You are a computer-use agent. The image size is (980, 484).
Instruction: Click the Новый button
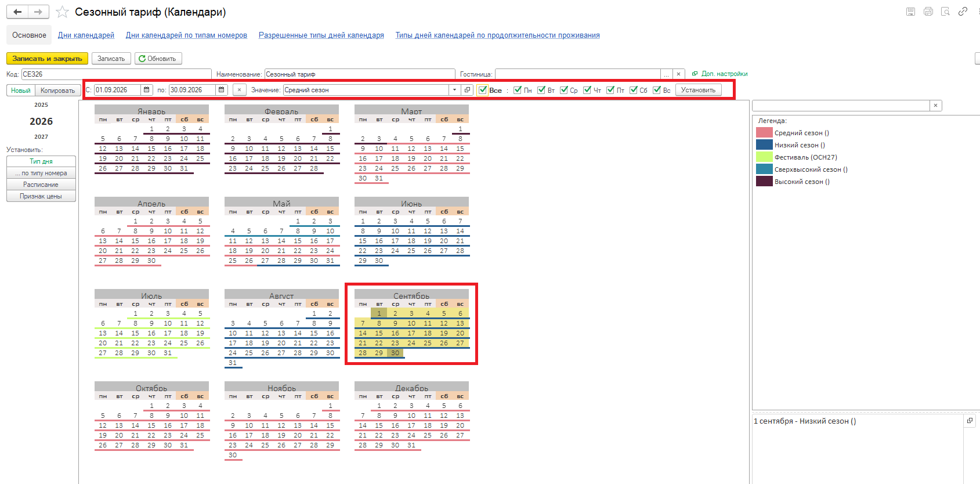click(21, 91)
